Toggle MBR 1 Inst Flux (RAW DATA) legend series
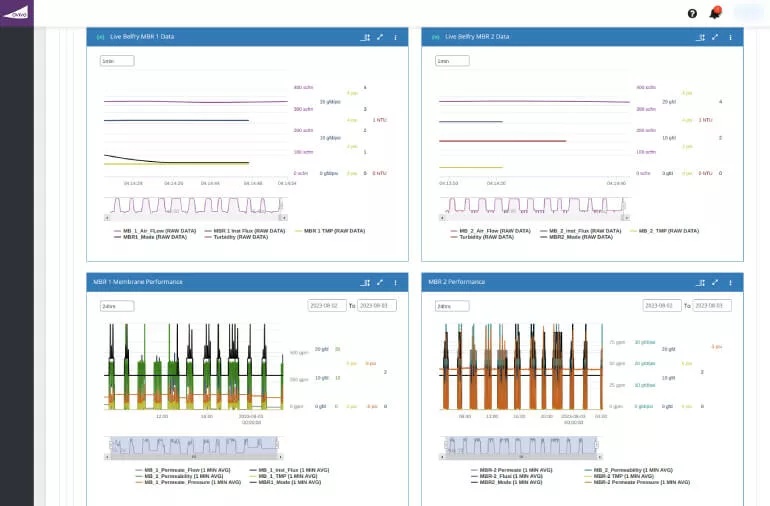 tap(245, 231)
